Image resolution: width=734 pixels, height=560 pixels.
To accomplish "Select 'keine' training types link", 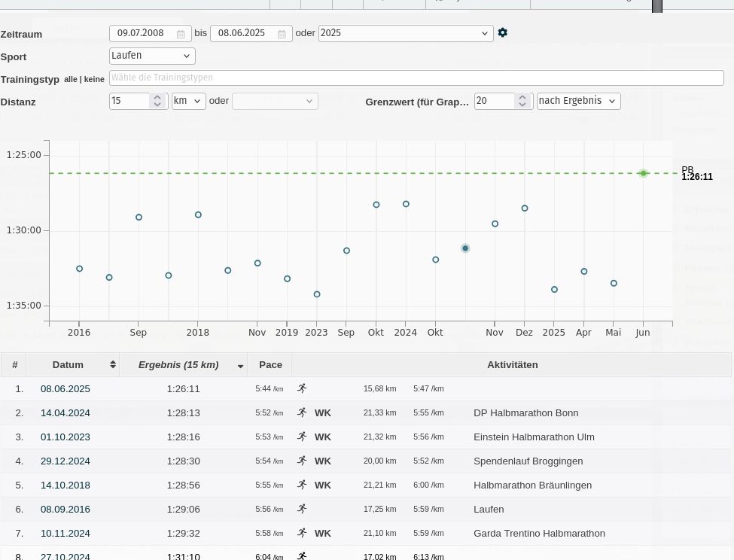I will pos(94,80).
